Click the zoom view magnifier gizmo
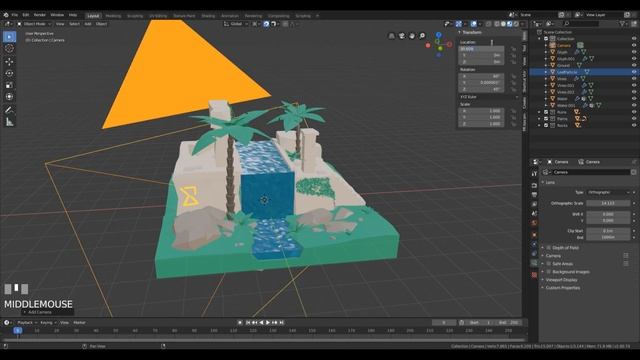This screenshot has height=360, width=640. point(422,36)
